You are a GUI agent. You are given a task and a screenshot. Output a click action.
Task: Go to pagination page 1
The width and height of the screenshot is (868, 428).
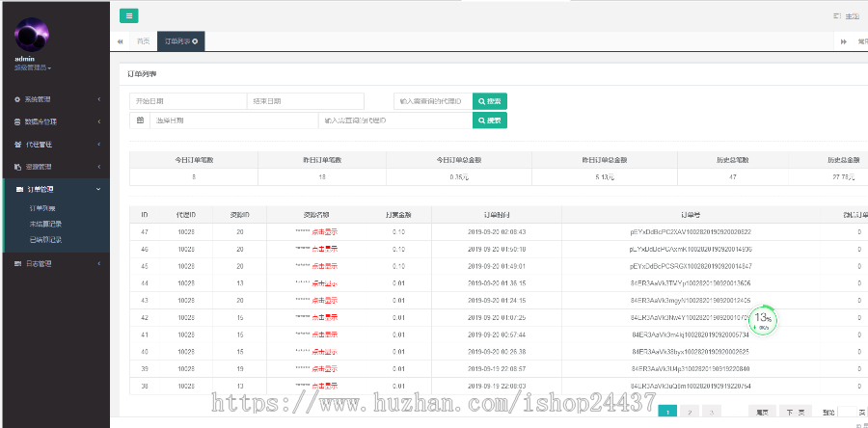tap(668, 412)
